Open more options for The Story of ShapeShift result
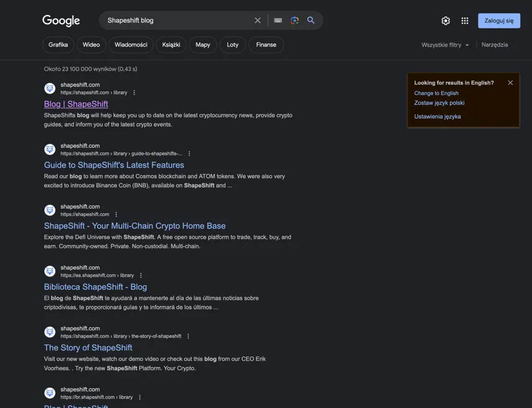Image resolution: width=532 pixels, height=408 pixels. [x=188, y=336]
